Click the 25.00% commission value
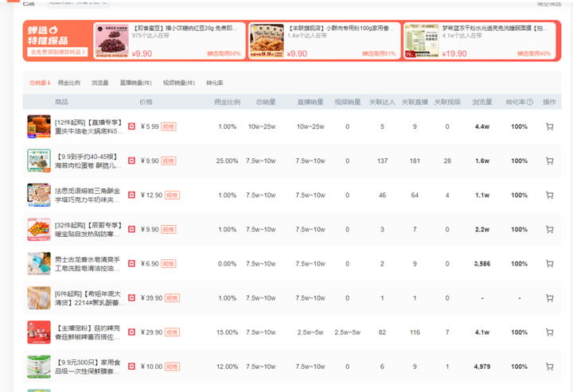Viewport: 573px width, 392px height. tap(227, 161)
